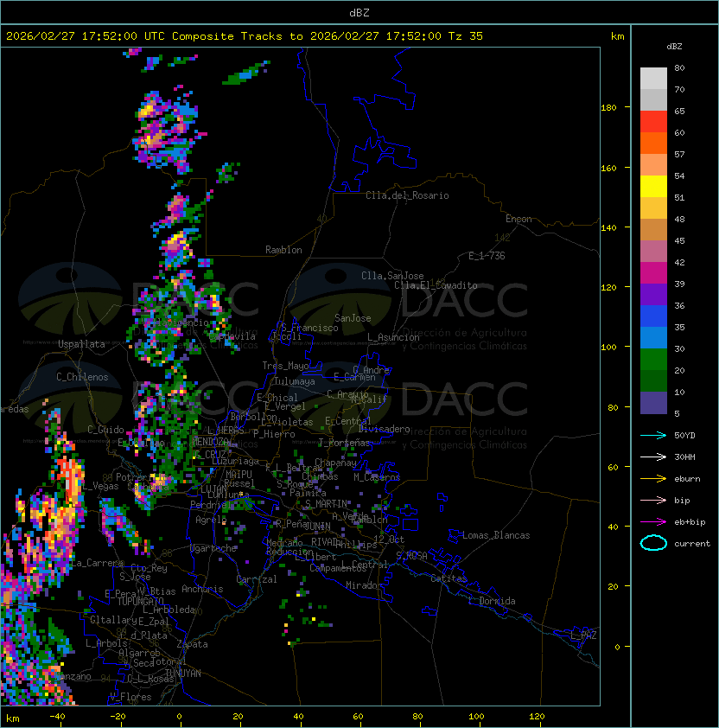Select the orange 57-60 dBZ swatch
719x728 pixels.
pos(653,144)
